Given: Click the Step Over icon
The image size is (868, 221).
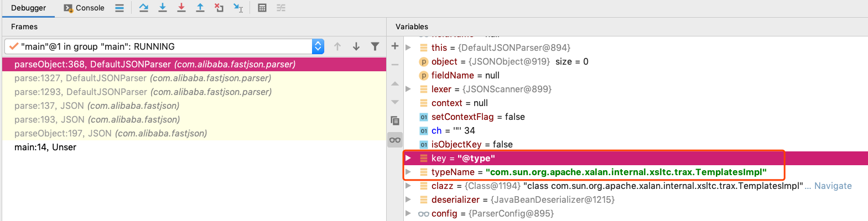Looking at the screenshot, I should (144, 8).
